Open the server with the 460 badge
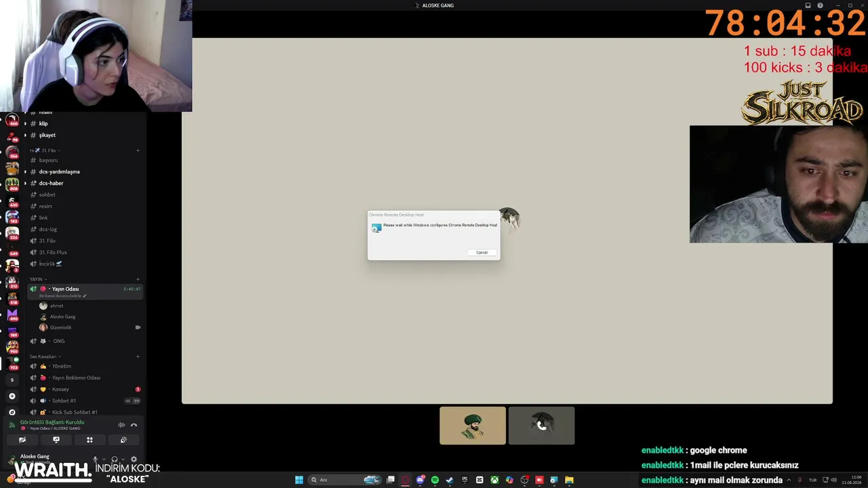 point(12,120)
